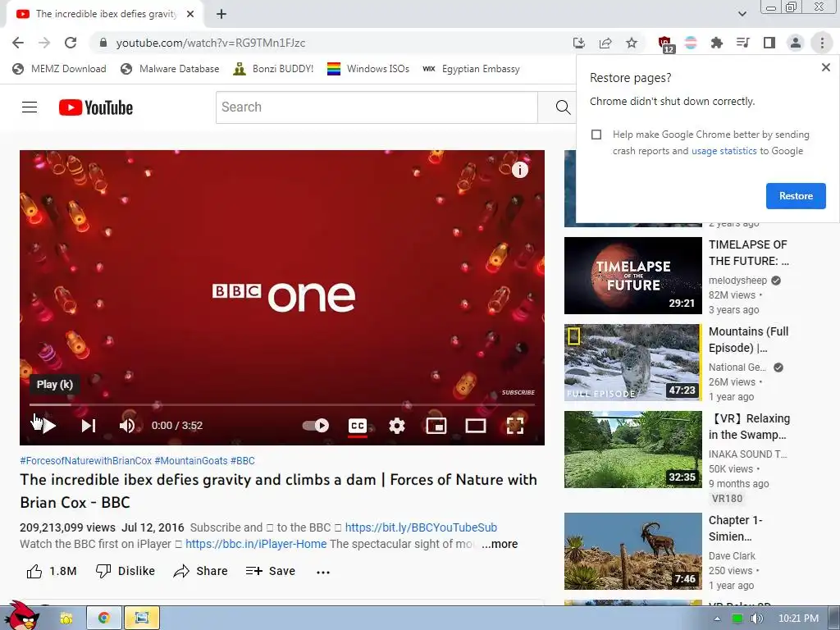Screen dimensions: 840x630
Task: Open the Chrome profile icon
Action: tap(796, 43)
